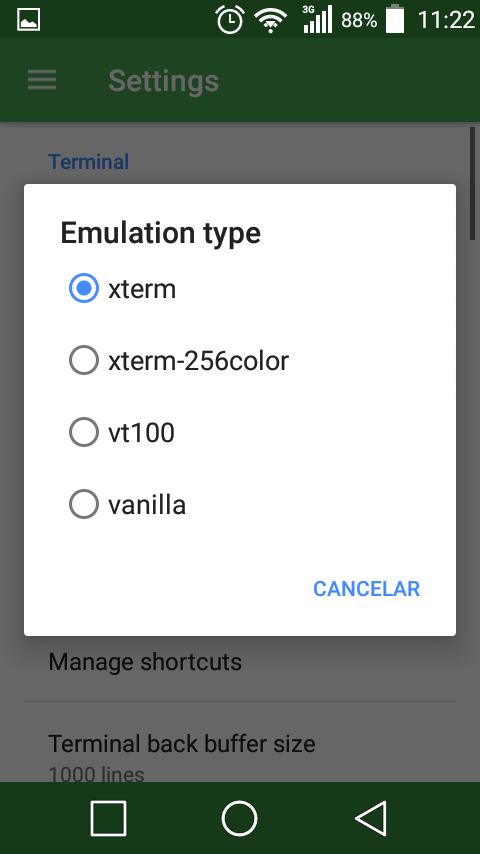Click the settings list scrollbar
This screenshot has width=480, height=854.
(x=472, y=183)
